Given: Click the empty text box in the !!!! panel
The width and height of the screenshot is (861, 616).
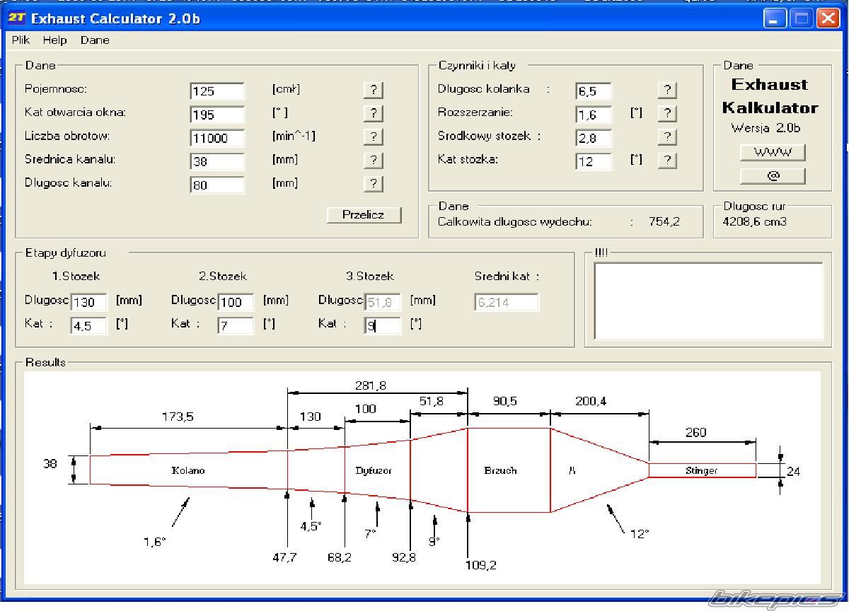Looking at the screenshot, I should (x=708, y=301).
